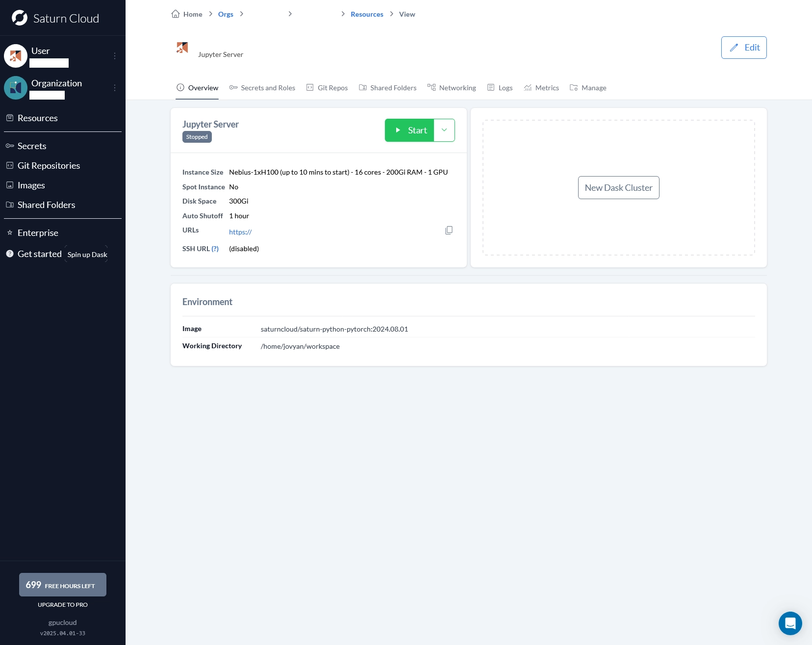Switch to the Manage tab
This screenshot has width=812, height=645.
(x=588, y=88)
